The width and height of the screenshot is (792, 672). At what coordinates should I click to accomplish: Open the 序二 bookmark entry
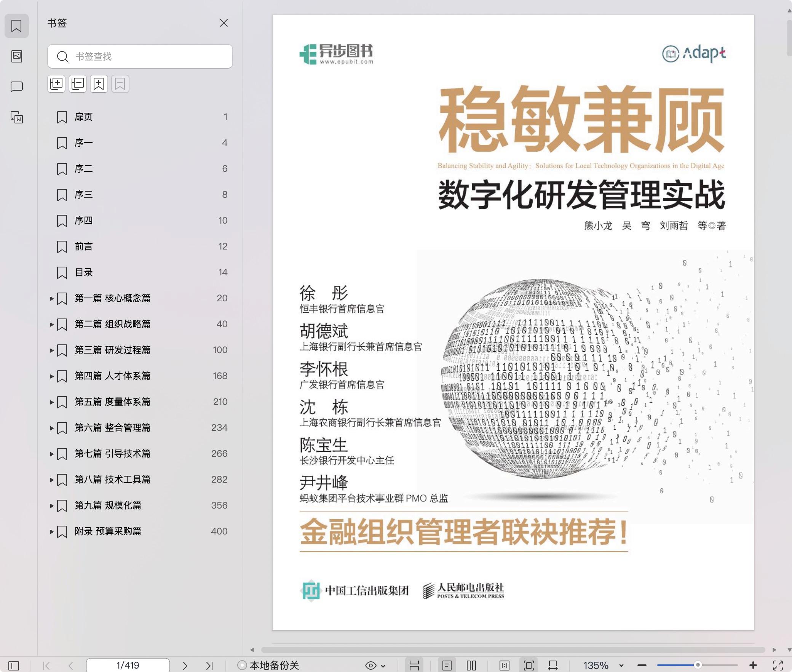coord(84,169)
